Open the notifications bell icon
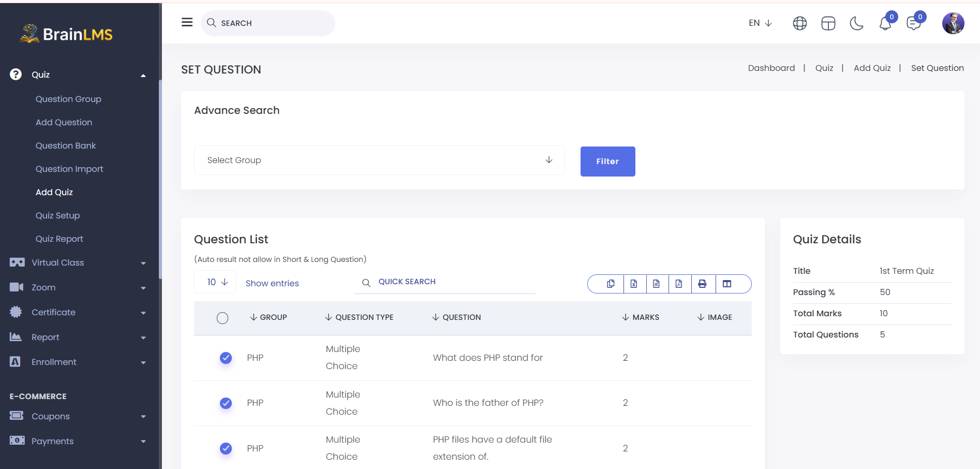The width and height of the screenshot is (980, 469). (885, 23)
